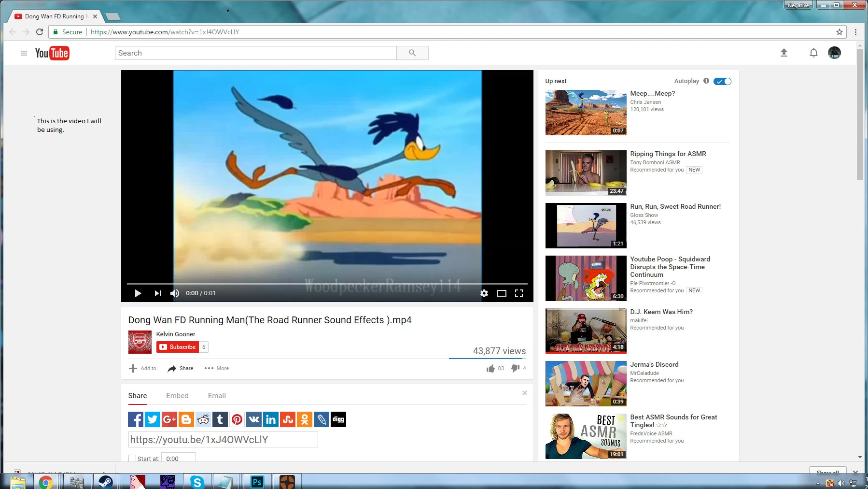Skip to next video
The width and height of the screenshot is (868, 489).
(157, 293)
